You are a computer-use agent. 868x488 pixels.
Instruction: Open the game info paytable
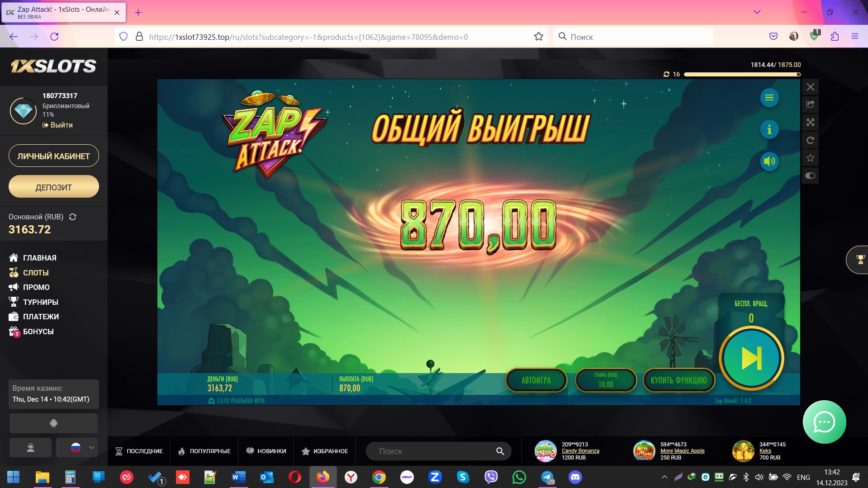[x=769, y=130]
